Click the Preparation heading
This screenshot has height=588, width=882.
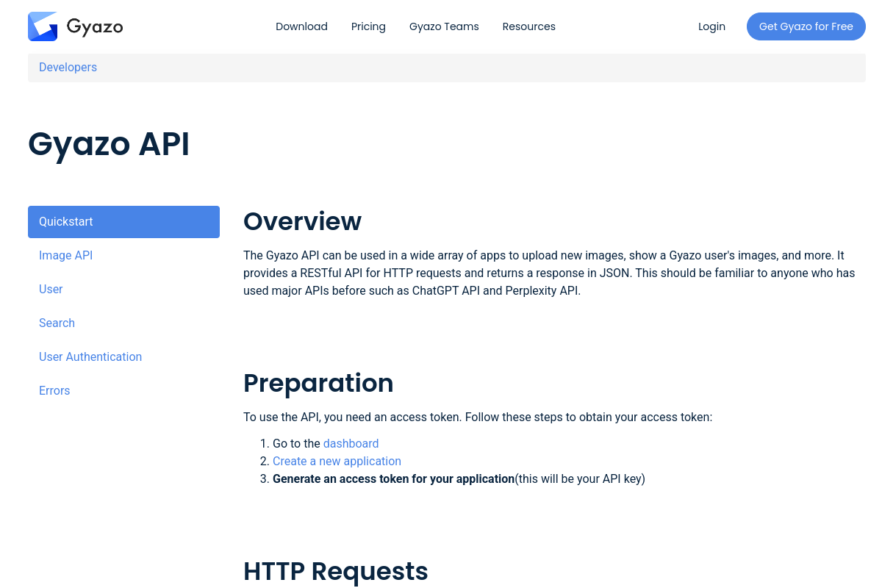coord(318,383)
